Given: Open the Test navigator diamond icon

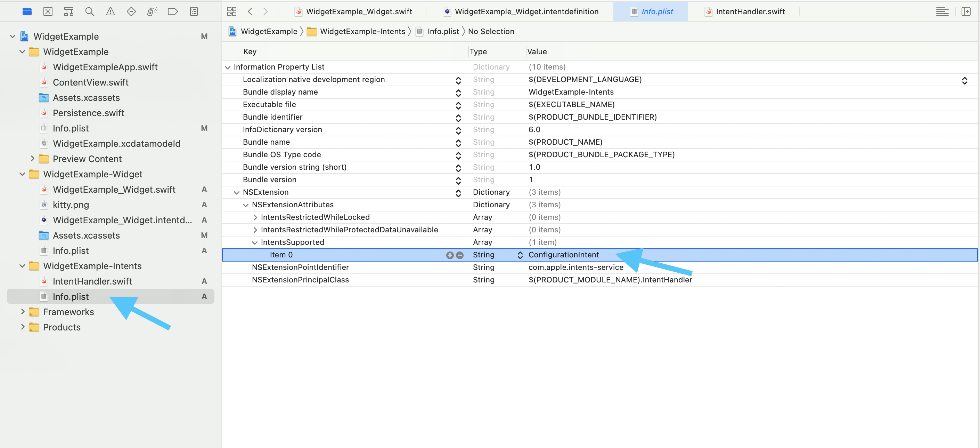Looking at the screenshot, I should (x=131, y=11).
